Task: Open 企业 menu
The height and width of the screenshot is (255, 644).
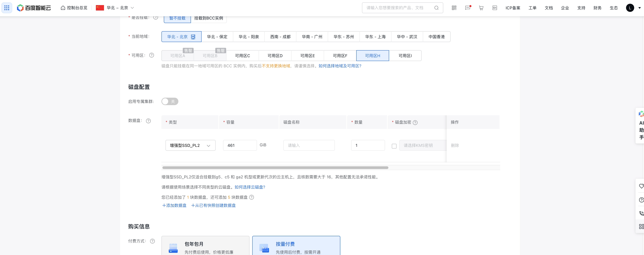Action: [565, 8]
